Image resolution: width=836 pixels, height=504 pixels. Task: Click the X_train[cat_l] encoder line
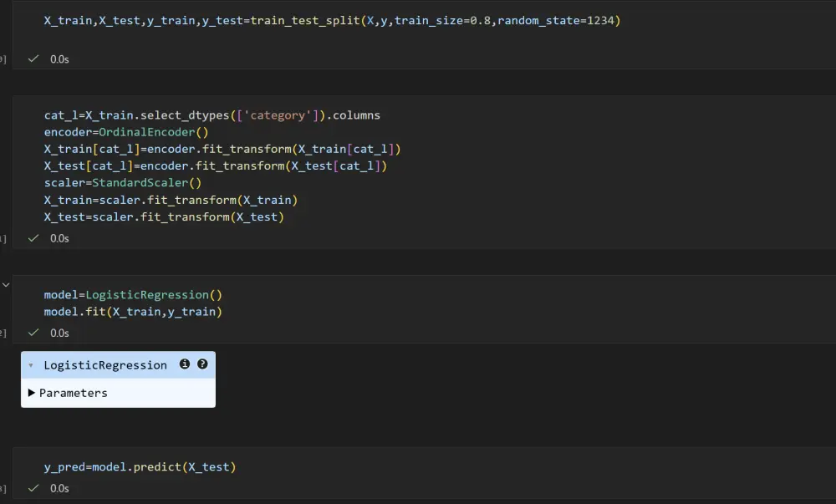coord(222,149)
